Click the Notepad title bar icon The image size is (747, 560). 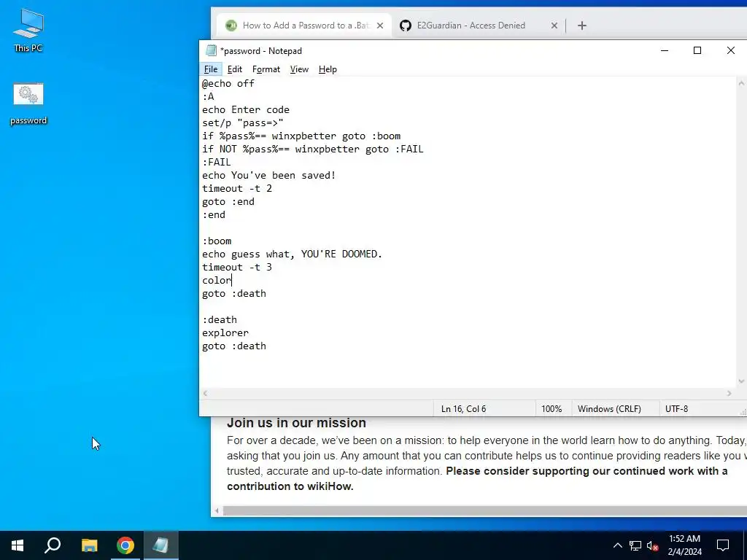coord(211,50)
